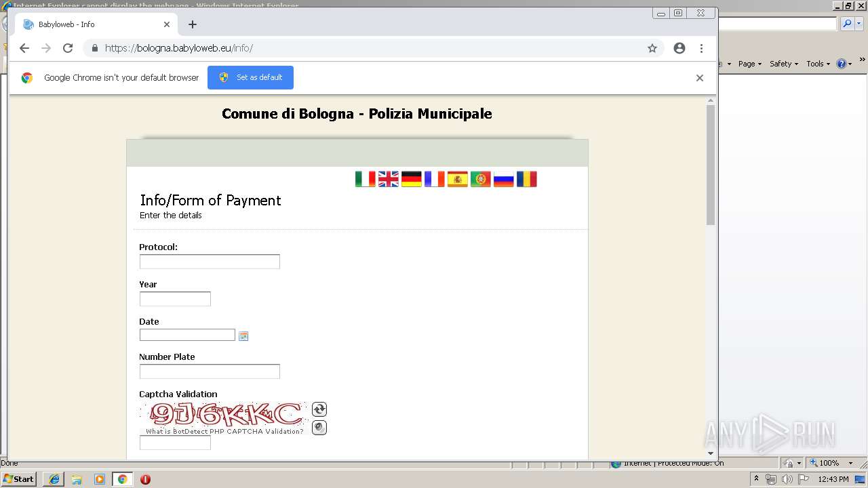Click the red stop taskbar icon
Viewport: 868px width, 488px height.
click(145, 479)
